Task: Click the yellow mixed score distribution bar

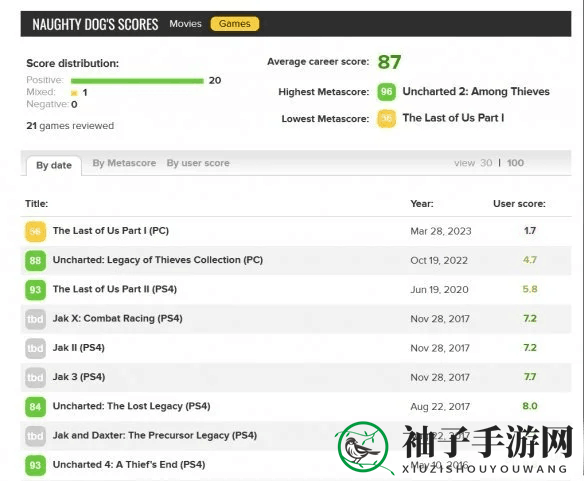Action: (74, 93)
